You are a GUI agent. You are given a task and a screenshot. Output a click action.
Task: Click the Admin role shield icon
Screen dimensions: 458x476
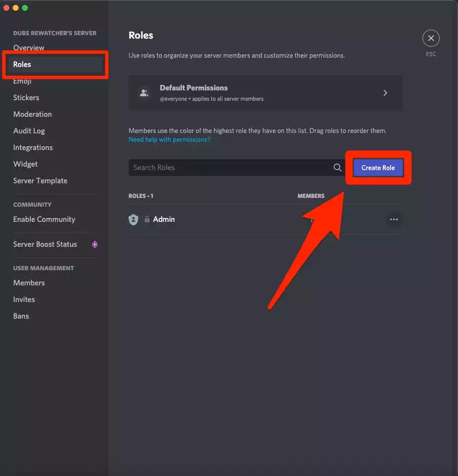[x=133, y=219]
